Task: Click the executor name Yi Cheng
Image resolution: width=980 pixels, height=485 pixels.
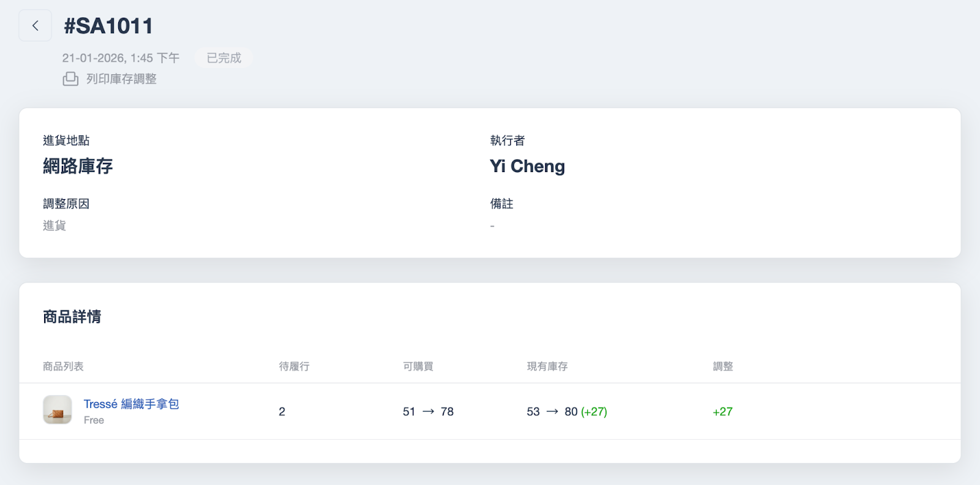Action: click(x=527, y=166)
